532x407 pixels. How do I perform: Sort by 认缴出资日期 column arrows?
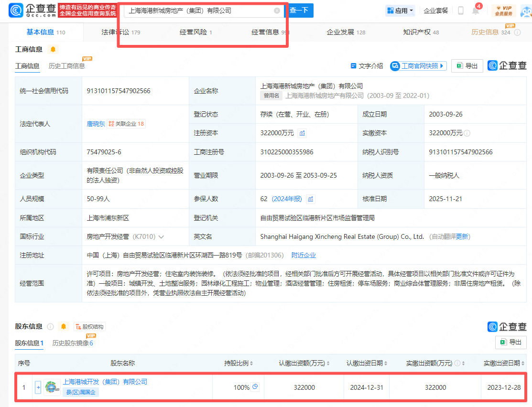click(x=385, y=364)
